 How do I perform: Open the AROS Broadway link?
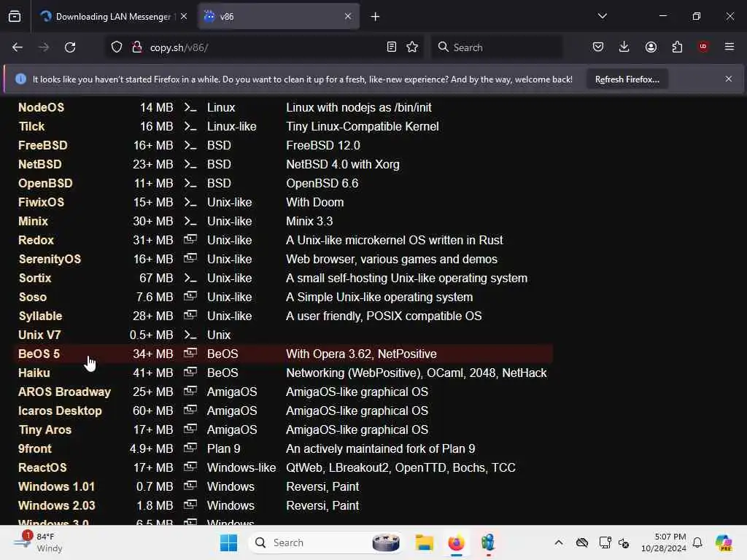coord(64,392)
